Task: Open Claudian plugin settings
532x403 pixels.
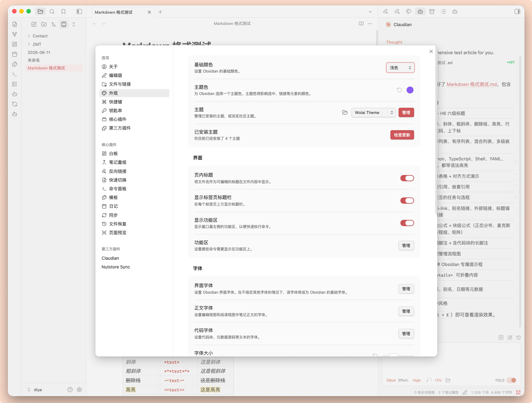Action: [x=134, y=258]
